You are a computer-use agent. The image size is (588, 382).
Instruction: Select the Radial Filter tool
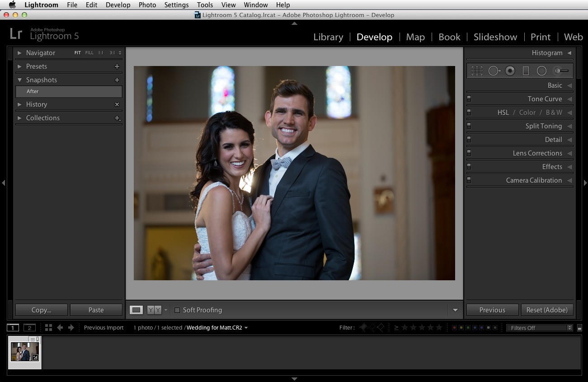[541, 71]
